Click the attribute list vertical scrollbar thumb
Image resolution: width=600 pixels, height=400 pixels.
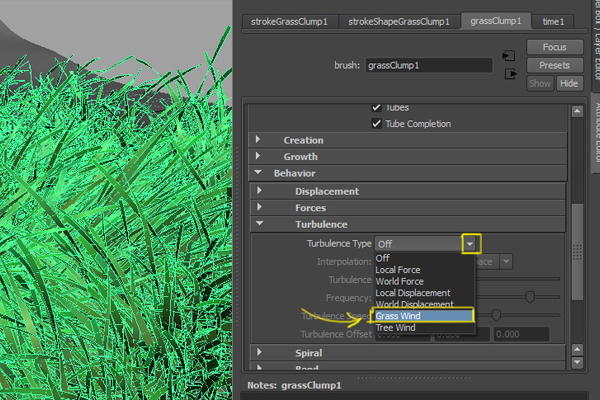(x=577, y=251)
